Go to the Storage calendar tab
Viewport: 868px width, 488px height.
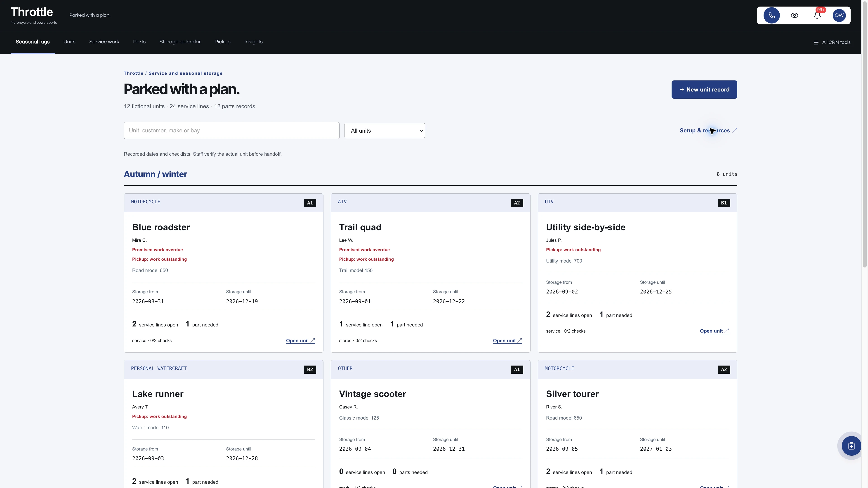tap(180, 42)
